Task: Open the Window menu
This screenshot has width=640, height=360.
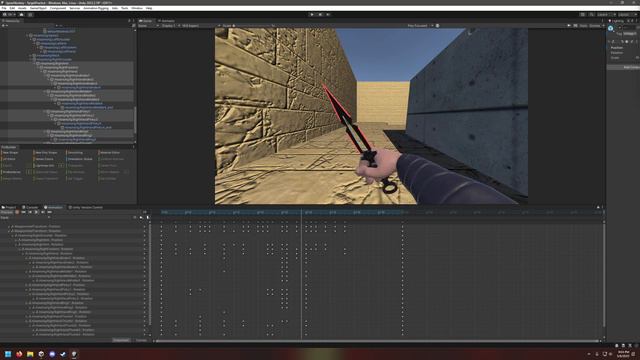Action: (137, 8)
